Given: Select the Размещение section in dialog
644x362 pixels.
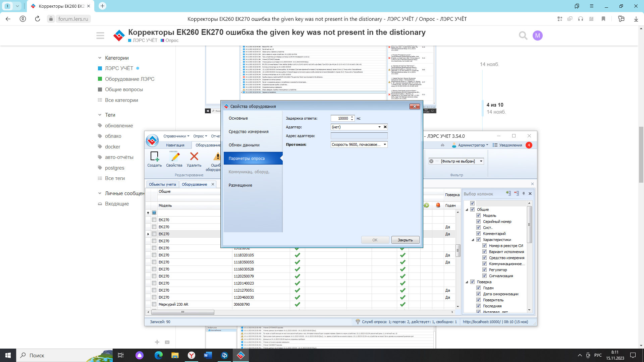Looking at the screenshot, I should [240, 185].
